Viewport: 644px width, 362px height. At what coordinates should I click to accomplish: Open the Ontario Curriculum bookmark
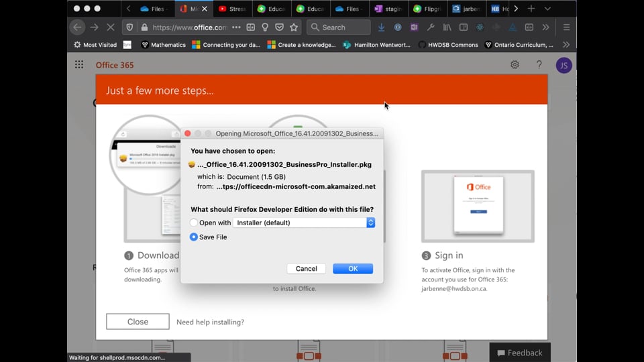point(519,45)
